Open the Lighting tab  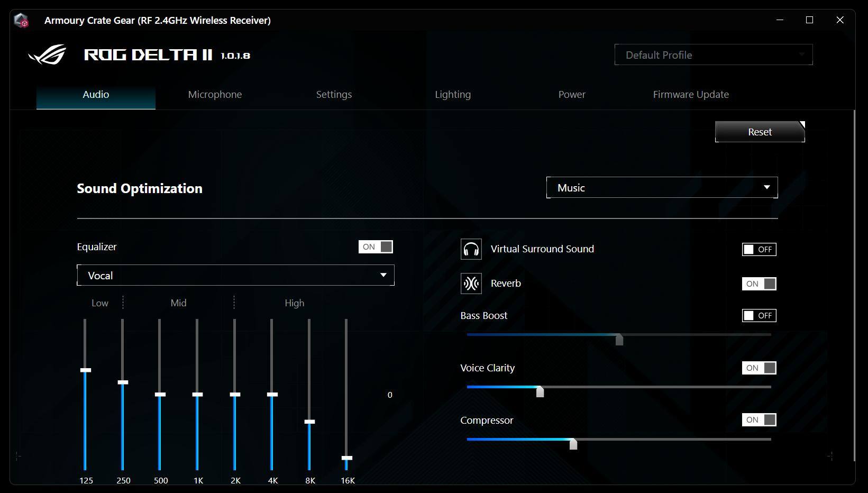point(453,95)
